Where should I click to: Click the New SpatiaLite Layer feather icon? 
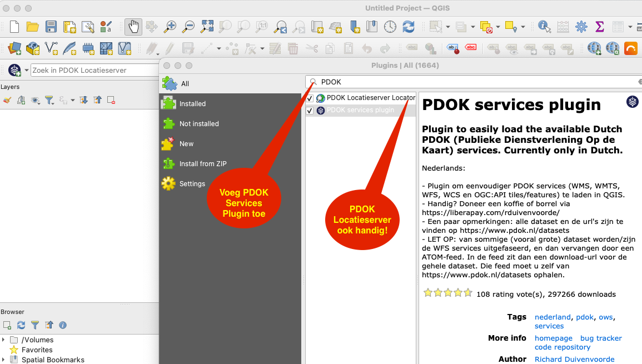click(x=69, y=48)
